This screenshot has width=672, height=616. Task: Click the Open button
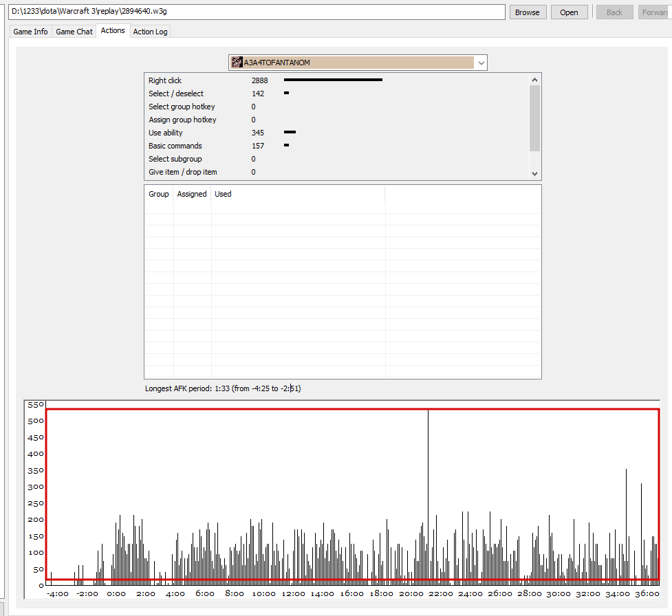pos(569,12)
